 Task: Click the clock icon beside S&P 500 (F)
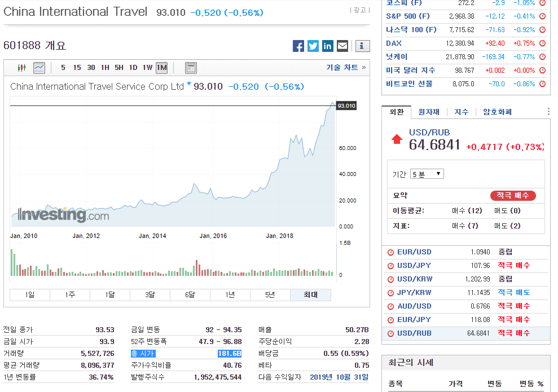[543, 16]
